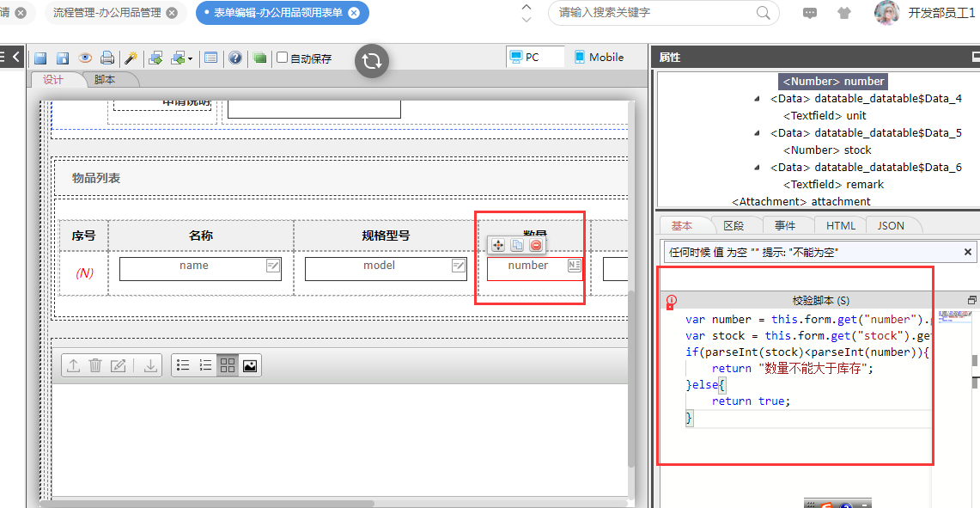Screen dimensions: 980x508
Task: Click the attachment upload icon
Action: click(x=73, y=365)
